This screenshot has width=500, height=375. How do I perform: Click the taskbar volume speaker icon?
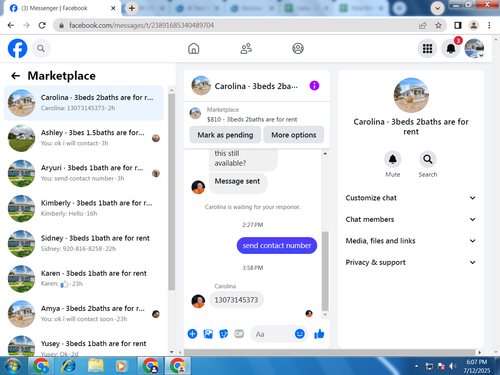452,366
